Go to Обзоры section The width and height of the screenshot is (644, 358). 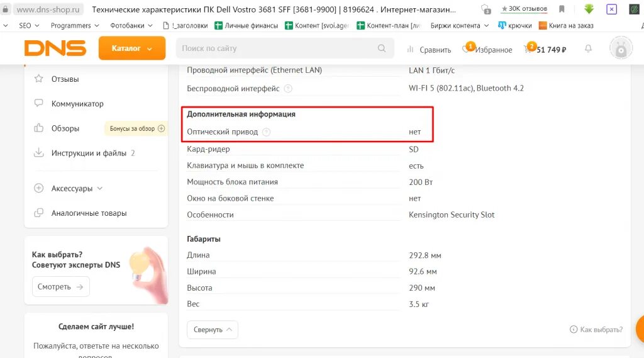65,128
